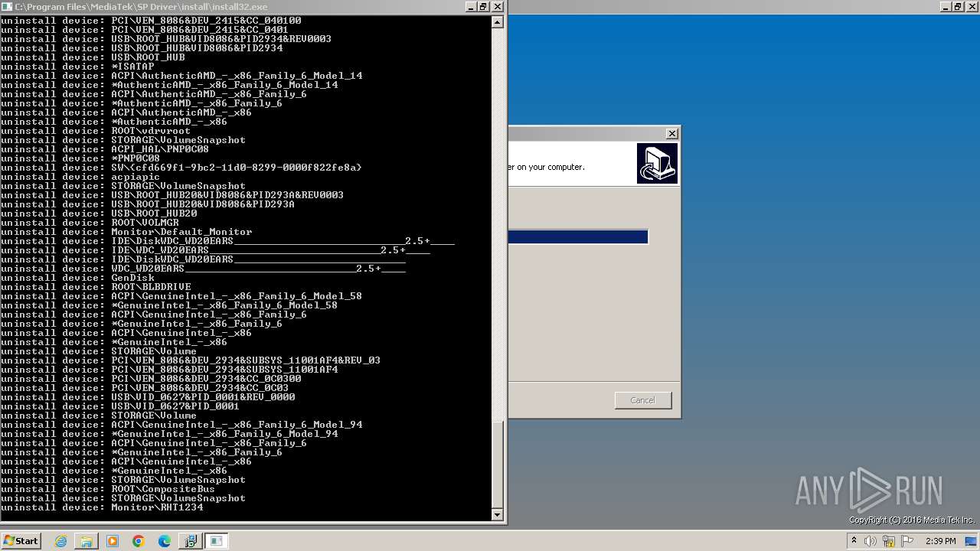The height and width of the screenshot is (551, 980).
Task: Launch Internet Explorer from taskbar
Action: 61,541
